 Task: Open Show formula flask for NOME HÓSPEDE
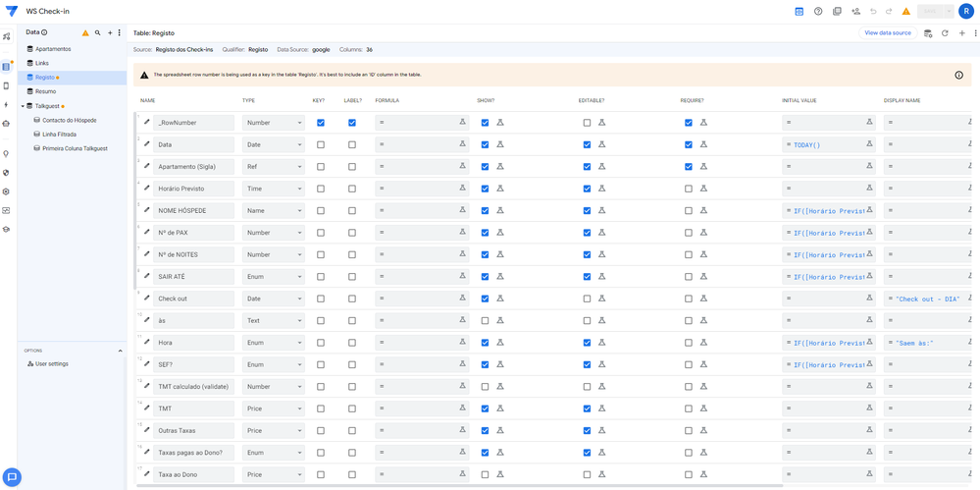[x=500, y=210]
